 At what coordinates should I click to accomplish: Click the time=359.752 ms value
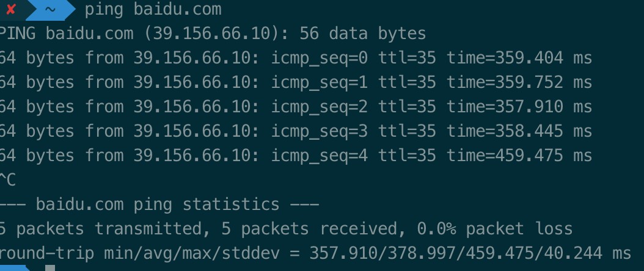[519, 82]
